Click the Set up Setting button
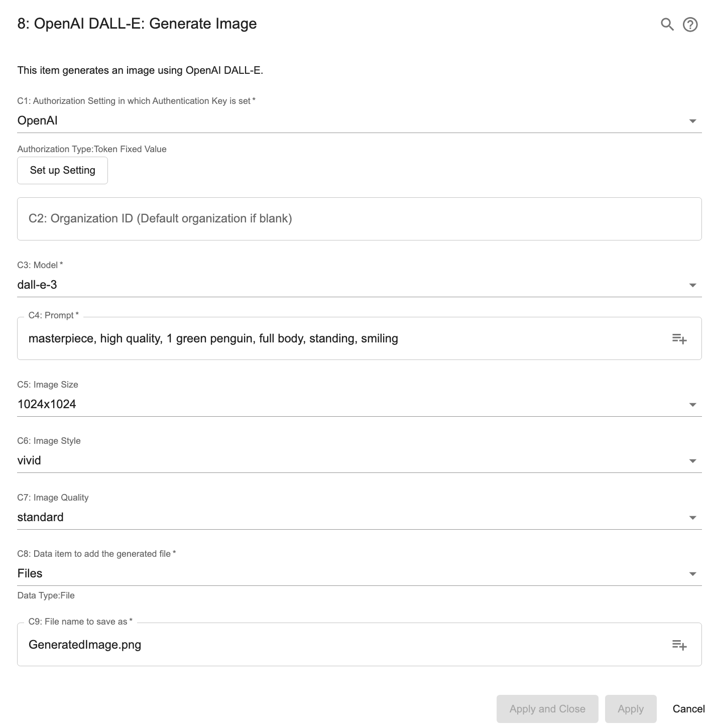710x728 pixels. (x=62, y=170)
